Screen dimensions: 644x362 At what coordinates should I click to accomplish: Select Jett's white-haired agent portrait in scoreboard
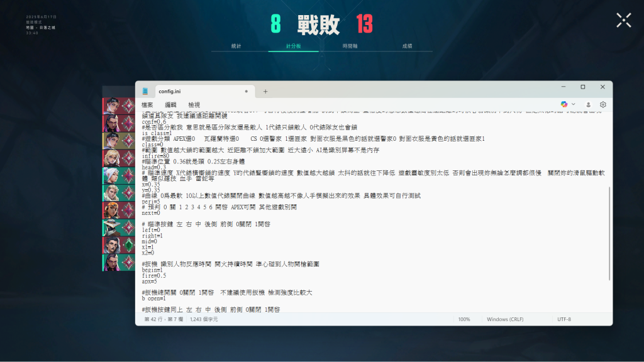111,175
